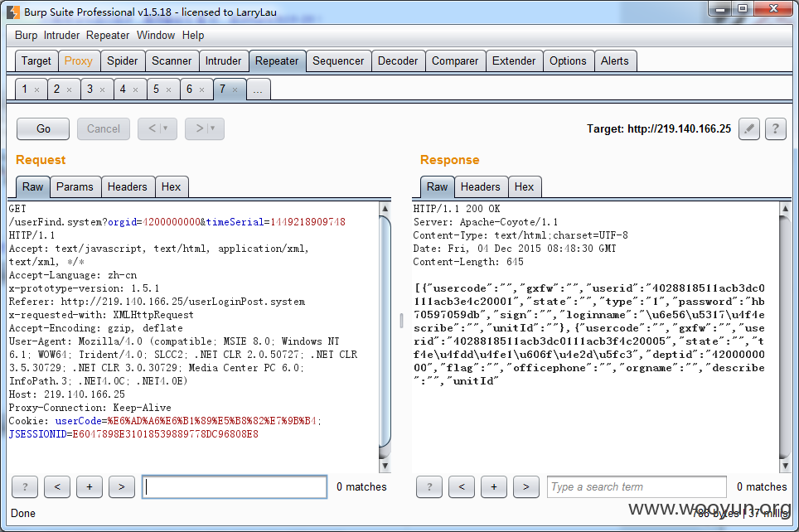Click the JSESSIONID cookie name in request
This screenshot has height=532, width=799.
(37, 434)
